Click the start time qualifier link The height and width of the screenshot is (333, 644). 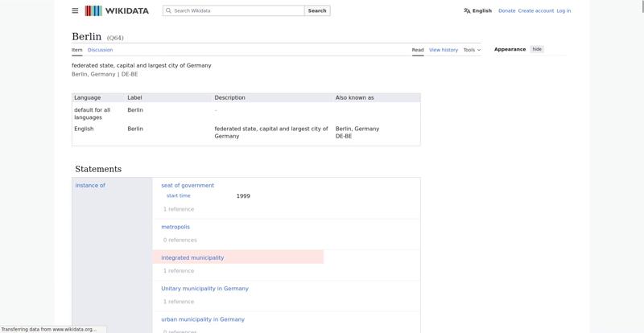coord(179,195)
